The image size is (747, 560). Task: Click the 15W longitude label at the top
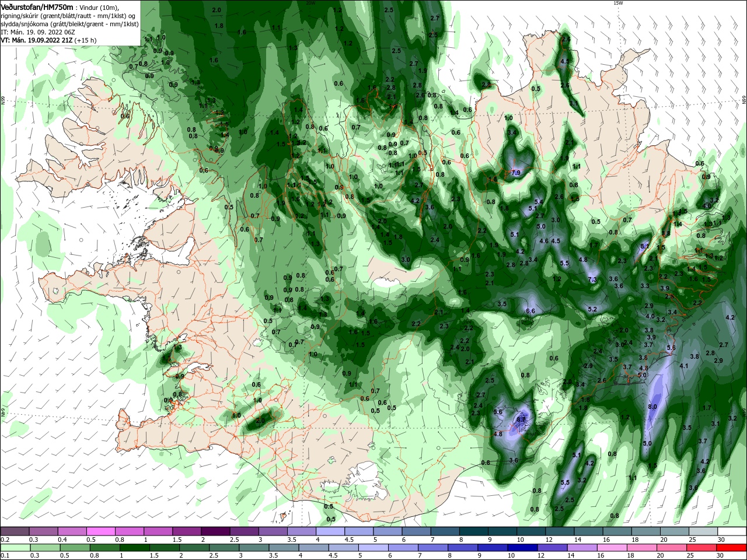618,3
